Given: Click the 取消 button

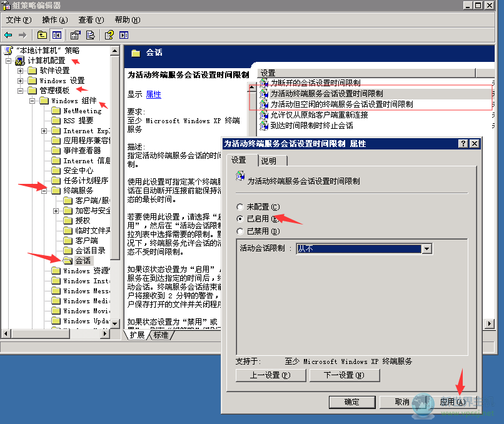Looking at the screenshot, I should pos(403,402).
